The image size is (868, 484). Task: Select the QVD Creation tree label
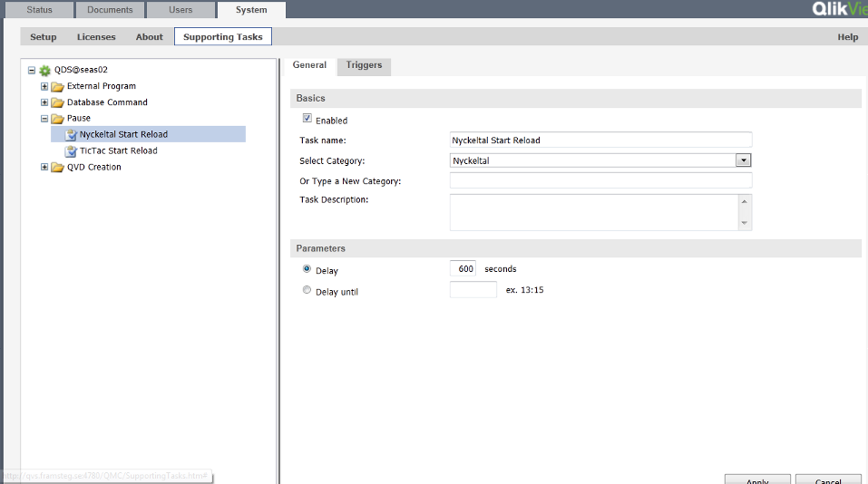coord(94,167)
